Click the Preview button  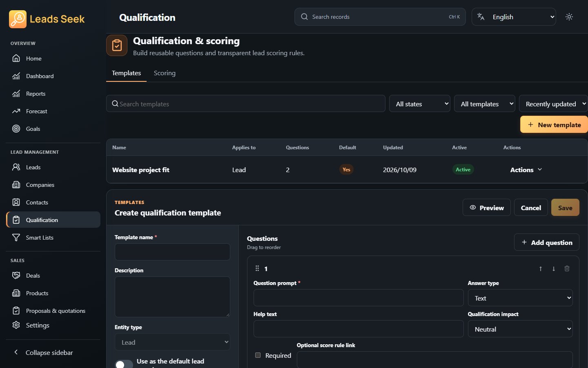pos(487,208)
